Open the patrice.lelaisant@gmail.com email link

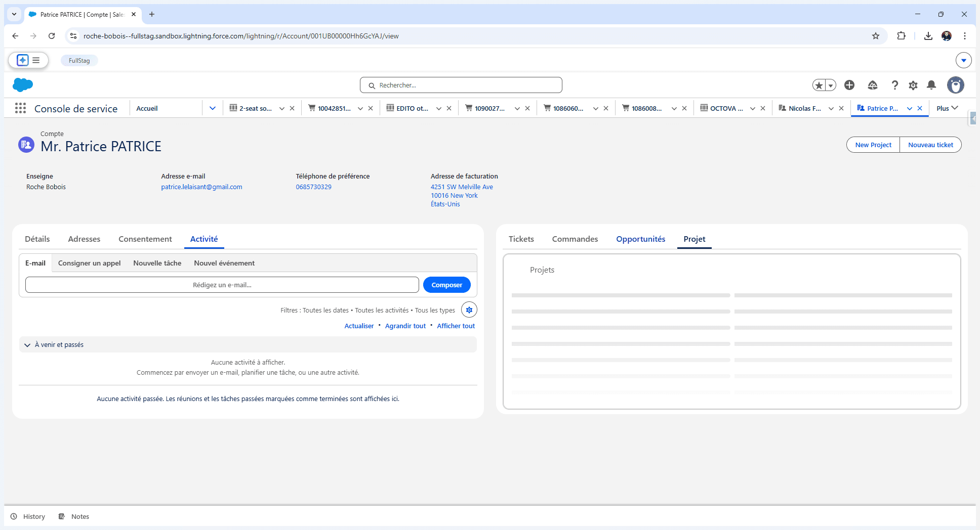coord(201,187)
